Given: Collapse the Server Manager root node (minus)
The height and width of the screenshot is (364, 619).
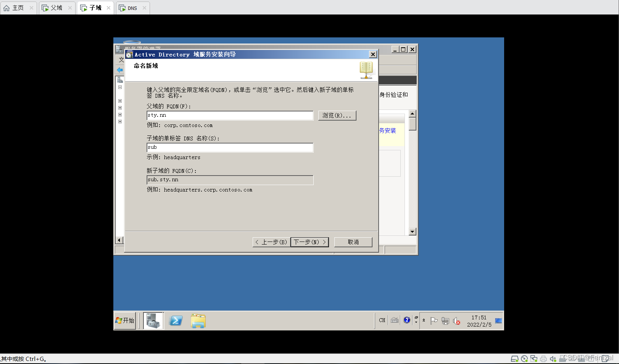Looking at the screenshot, I should click(x=120, y=87).
